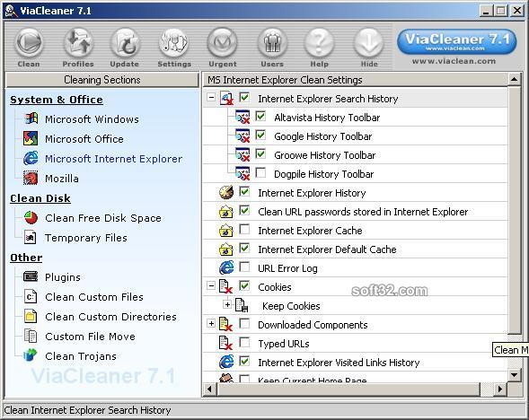Click the vertical scrollbar down arrow
The height and width of the screenshot is (420, 529).
(514, 374)
